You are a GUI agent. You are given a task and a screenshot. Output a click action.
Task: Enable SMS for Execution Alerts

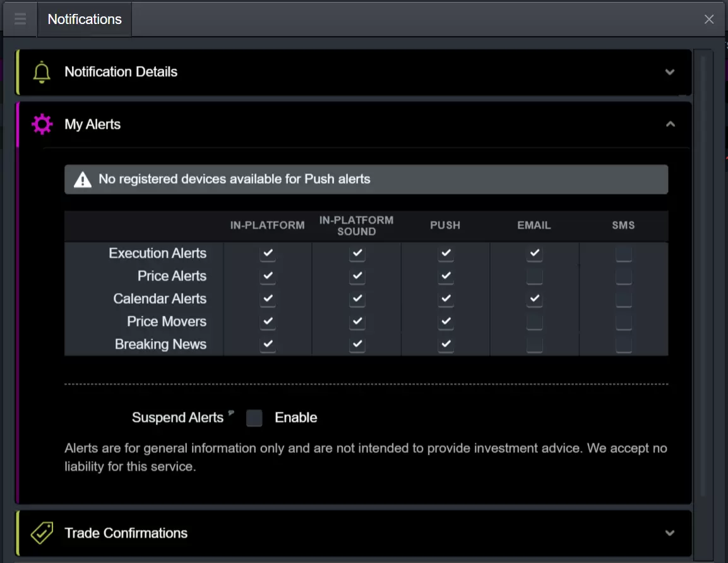pyautogui.click(x=623, y=253)
